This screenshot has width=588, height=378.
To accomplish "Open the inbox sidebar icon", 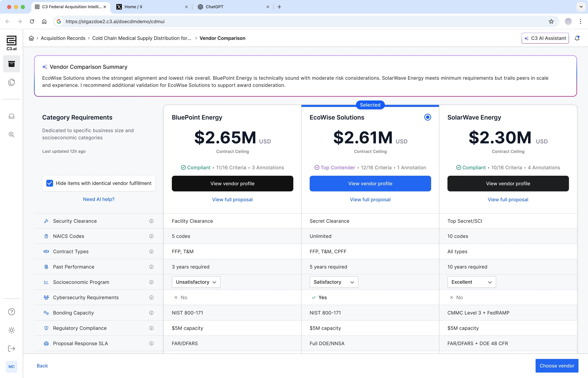I will [x=12, y=116].
